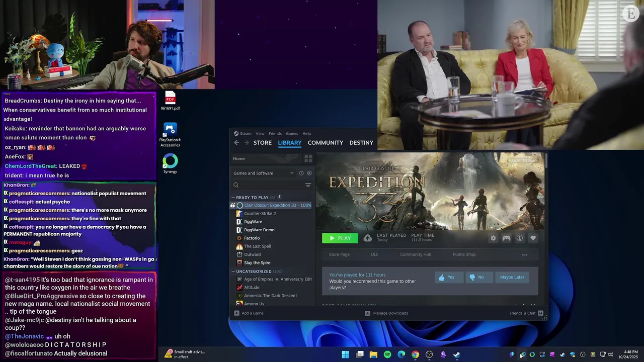Open the Friends menu in Steam
The width and height of the screenshot is (644, 362).
(275, 133)
